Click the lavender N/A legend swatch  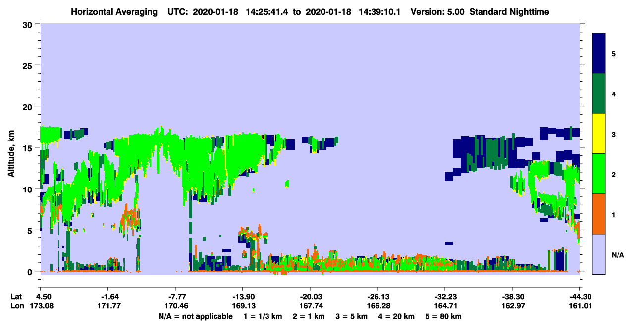pyautogui.click(x=599, y=254)
